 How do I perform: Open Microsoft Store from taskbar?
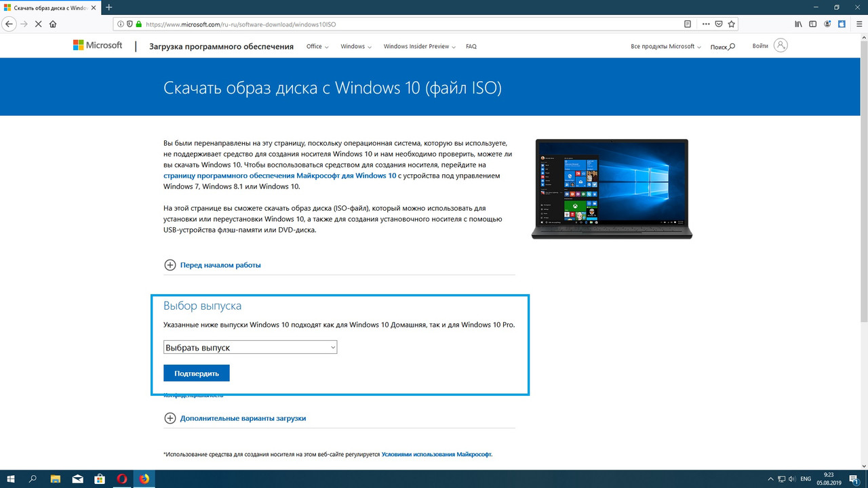pyautogui.click(x=100, y=479)
